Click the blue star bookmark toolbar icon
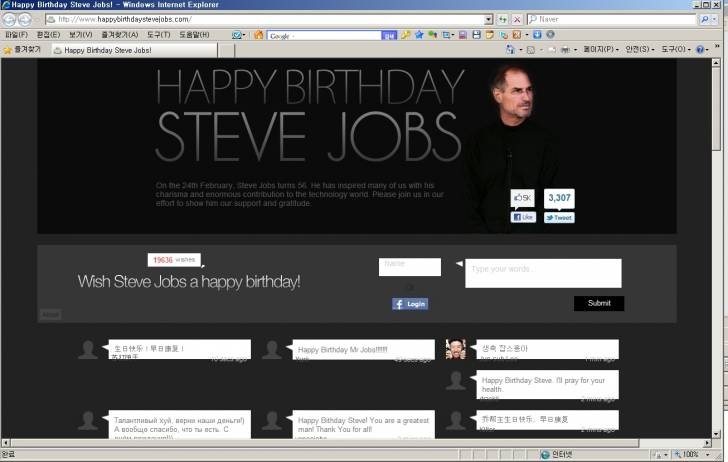Image resolution: width=728 pixels, height=462 pixels. point(419,35)
